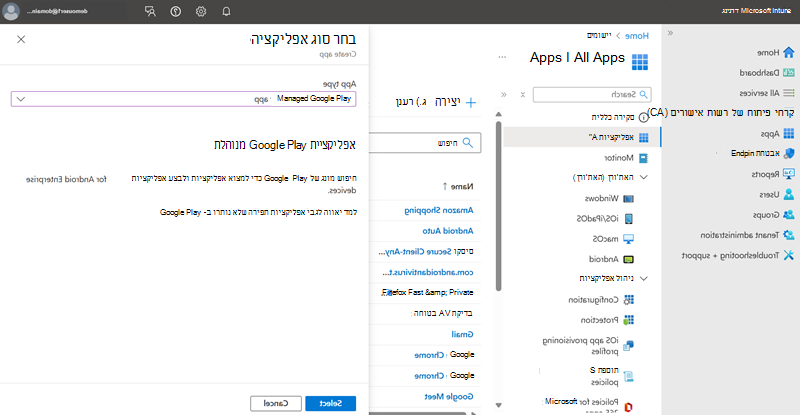Click the sidebar Search input field
Image resolution: width=800 pixels, height=415 pixels.
coord(592,94)
